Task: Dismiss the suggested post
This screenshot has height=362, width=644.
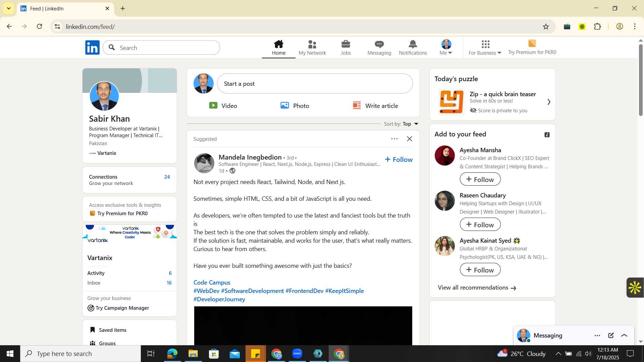Action: (410, 139)
